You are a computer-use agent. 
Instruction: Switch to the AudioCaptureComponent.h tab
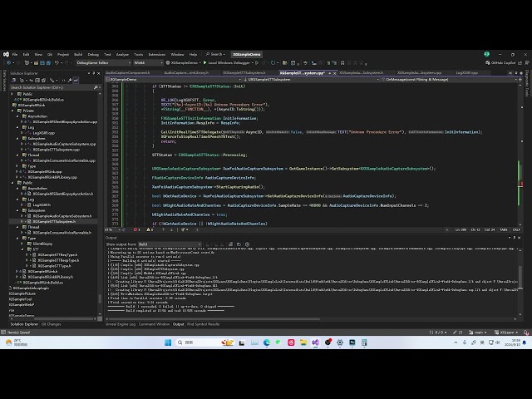(127, 72)
